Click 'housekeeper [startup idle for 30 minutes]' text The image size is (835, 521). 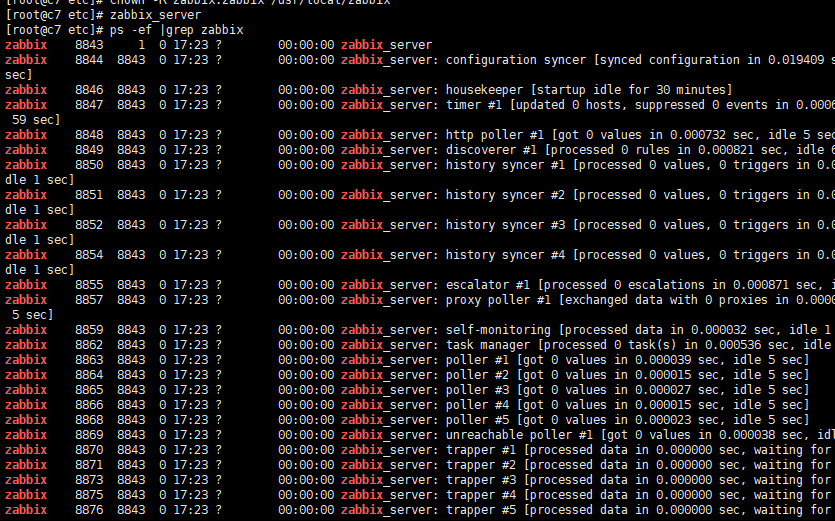coord(589,89)
